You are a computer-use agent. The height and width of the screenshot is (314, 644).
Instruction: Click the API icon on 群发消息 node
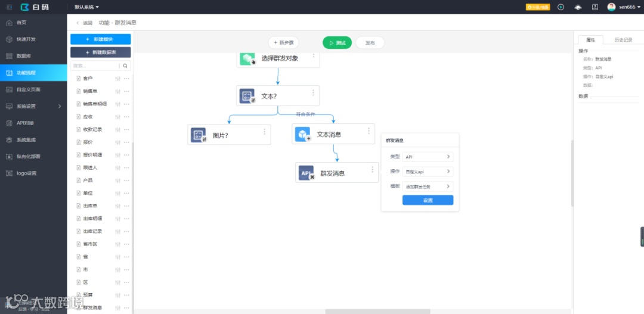click(306, 173)
